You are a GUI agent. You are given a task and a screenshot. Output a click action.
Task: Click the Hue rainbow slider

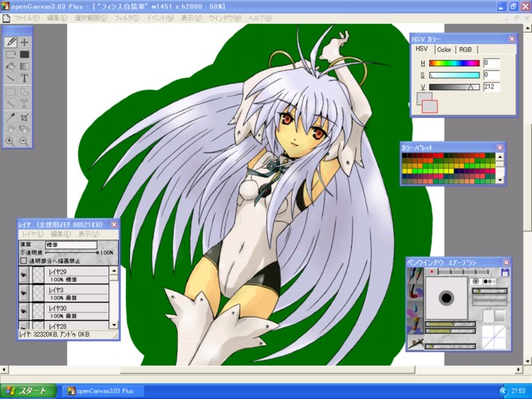point(455,63)
